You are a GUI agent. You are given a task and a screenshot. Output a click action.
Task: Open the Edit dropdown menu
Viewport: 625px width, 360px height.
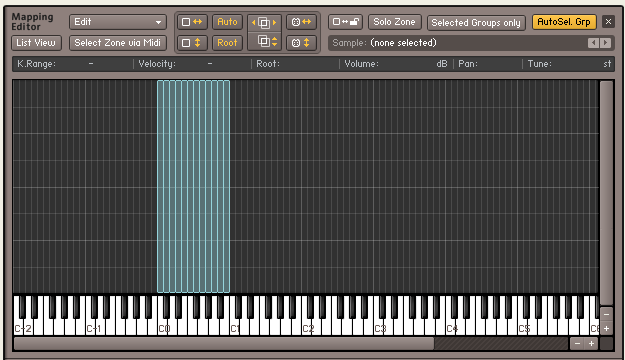pyautogui.click(x=118, y=22)
